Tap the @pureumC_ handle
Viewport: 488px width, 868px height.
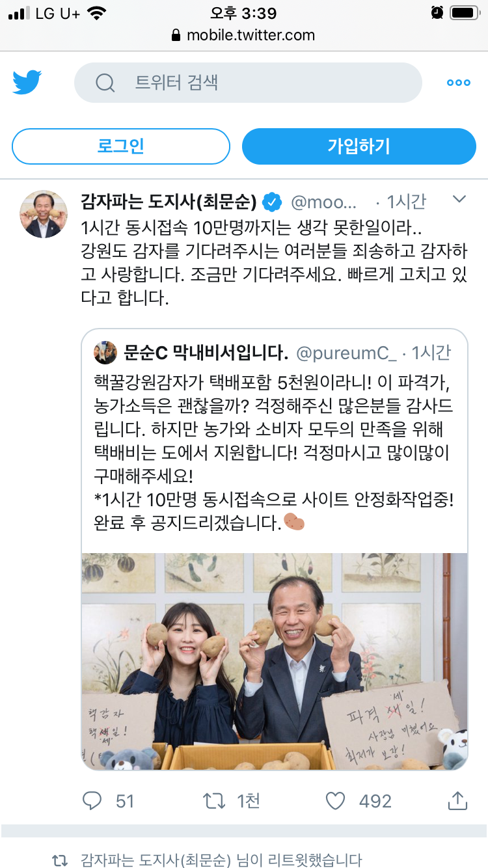pos(346,353)
